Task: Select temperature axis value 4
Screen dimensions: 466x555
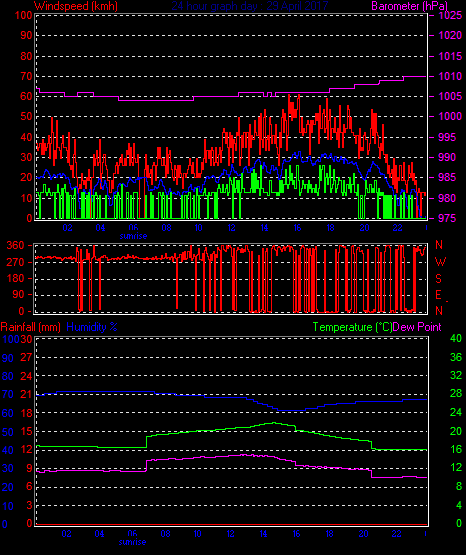Action: [x=459, y=505]
